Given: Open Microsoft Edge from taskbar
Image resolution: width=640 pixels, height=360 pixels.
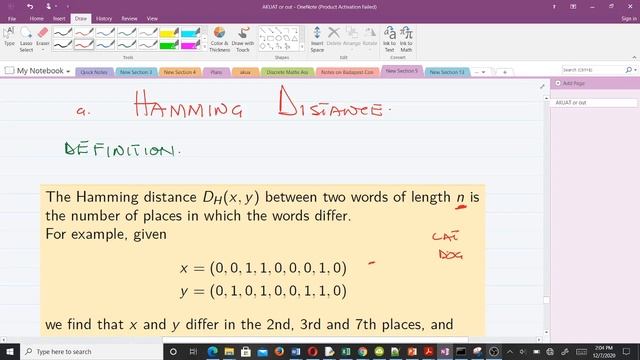Looking at the screenshot, I should pos(212,351).
